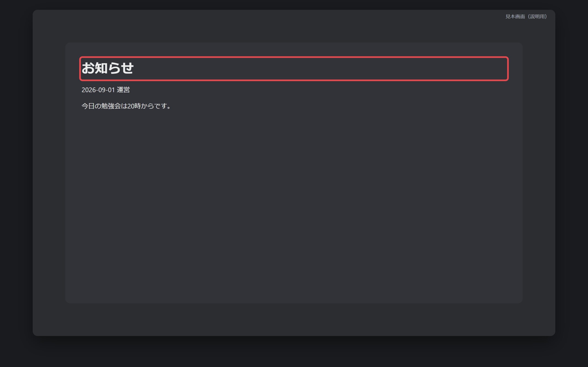
Task: Click the せ character in the heading
Action: 127,68
